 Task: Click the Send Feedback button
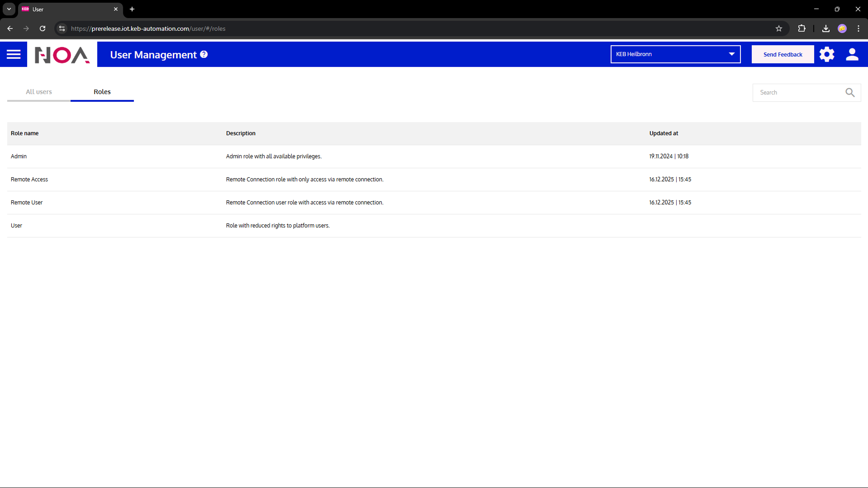tap(783, 54)
